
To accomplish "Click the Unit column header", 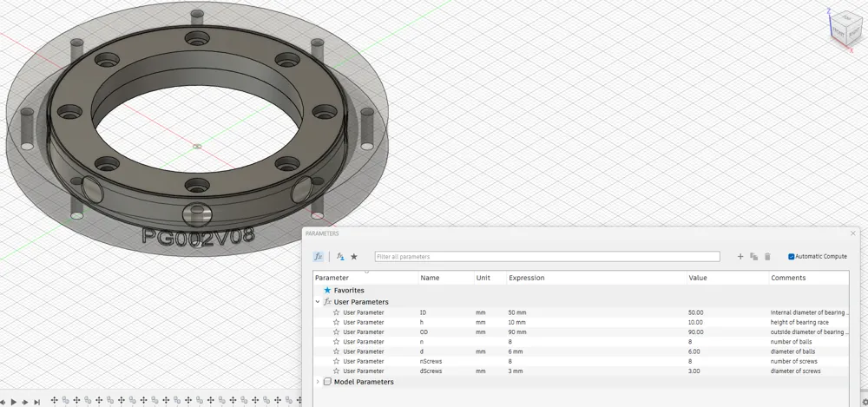I will [x=490, y=278].
